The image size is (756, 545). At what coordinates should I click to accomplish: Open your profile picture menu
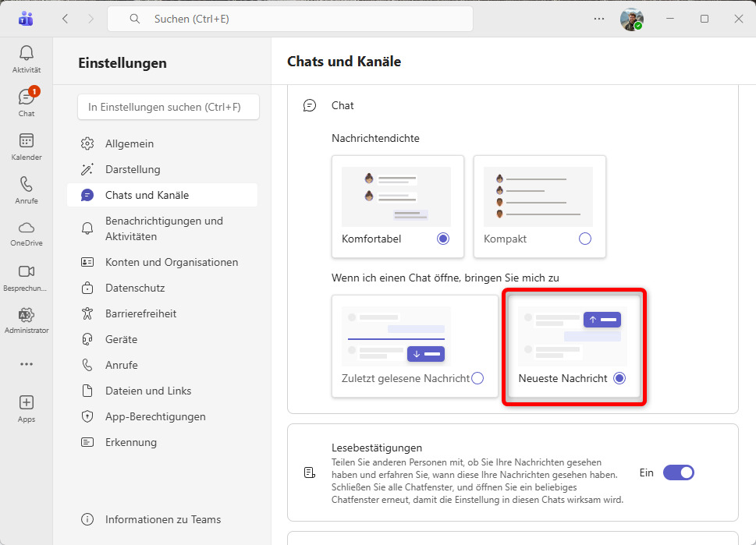point(631,19)
